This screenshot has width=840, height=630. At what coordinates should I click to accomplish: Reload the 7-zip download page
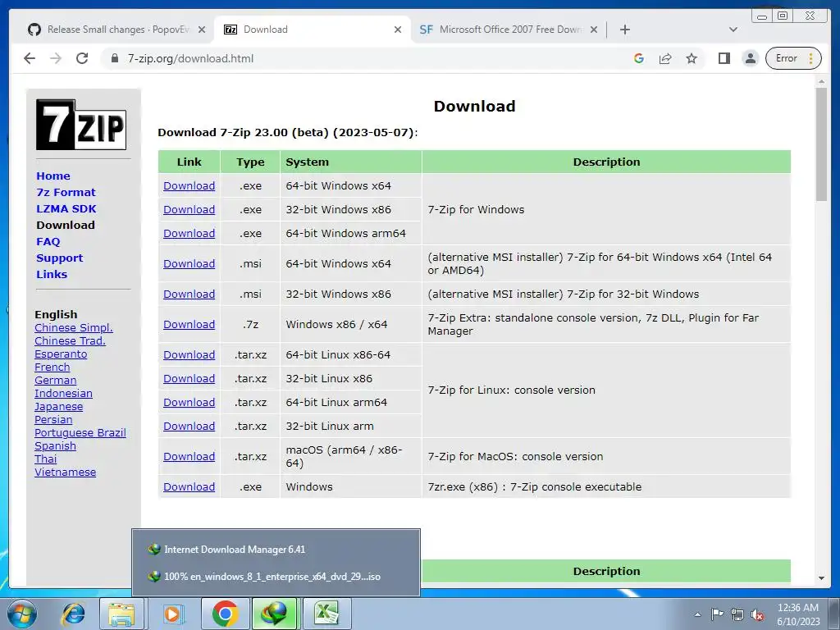[82, 58]
